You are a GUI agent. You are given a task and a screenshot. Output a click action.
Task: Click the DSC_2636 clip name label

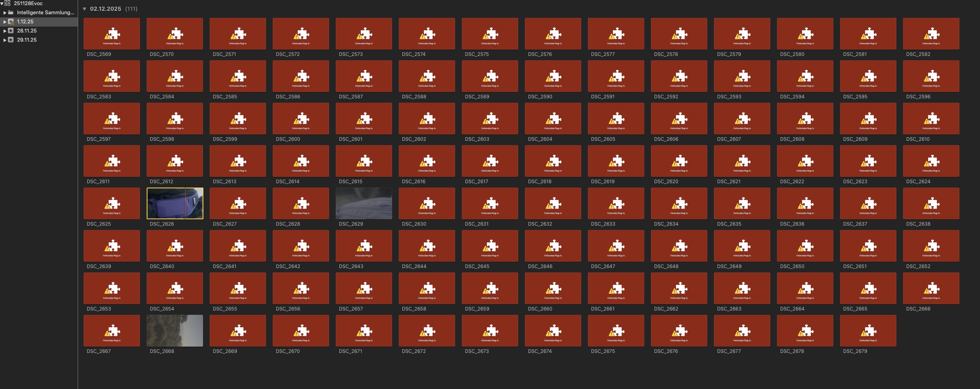792,224
